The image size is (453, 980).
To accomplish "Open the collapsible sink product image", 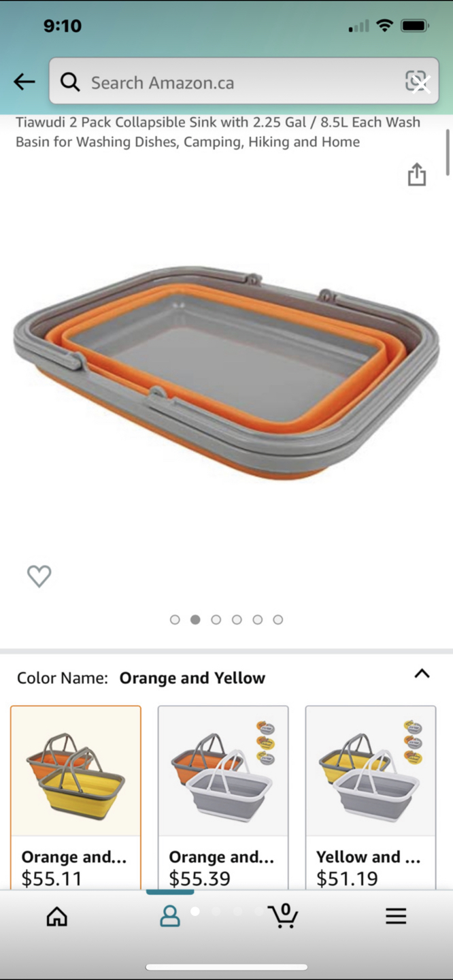I will click(x=227, y=373).
